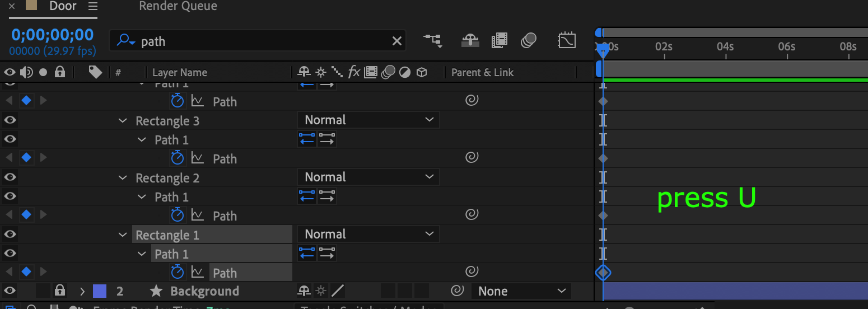The image size is (868, 309).
Task: Toggle the Shy layers hide switch
Action: pyautogui.click(x=469, y=40)
